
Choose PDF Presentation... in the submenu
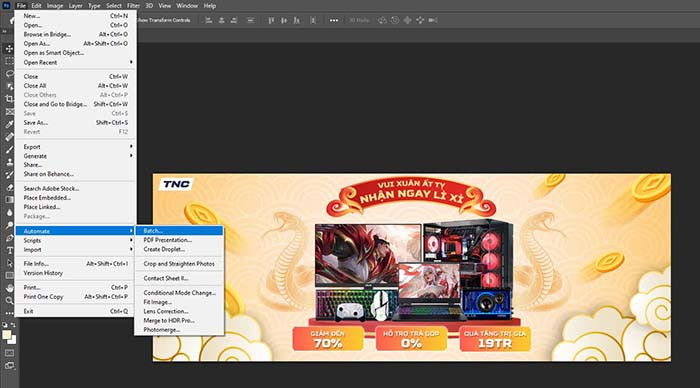pos(179,240)
